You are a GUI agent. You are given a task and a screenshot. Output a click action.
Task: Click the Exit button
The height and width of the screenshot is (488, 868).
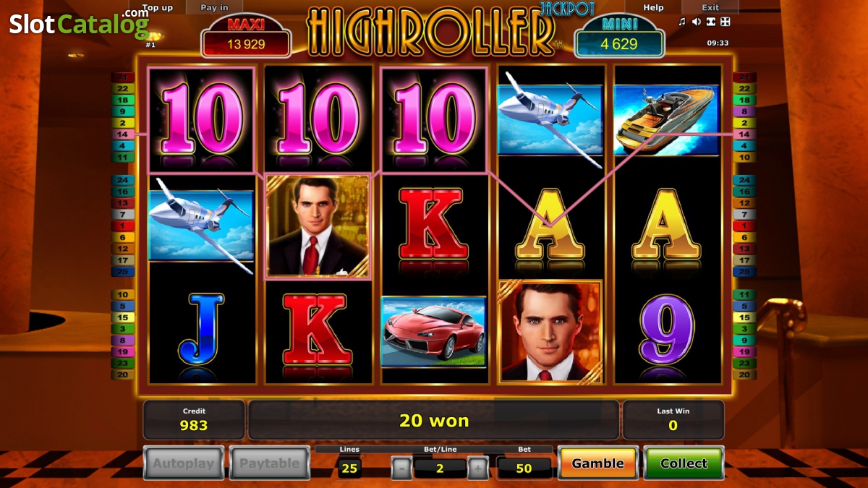(x=710, y=8)
